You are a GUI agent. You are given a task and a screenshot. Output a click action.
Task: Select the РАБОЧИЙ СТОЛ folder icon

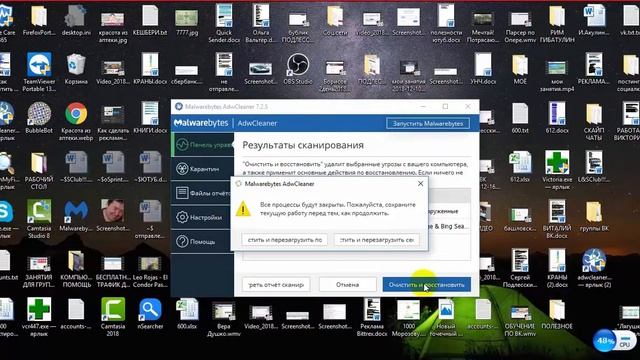pyautogui.click(x=39, y=171)
